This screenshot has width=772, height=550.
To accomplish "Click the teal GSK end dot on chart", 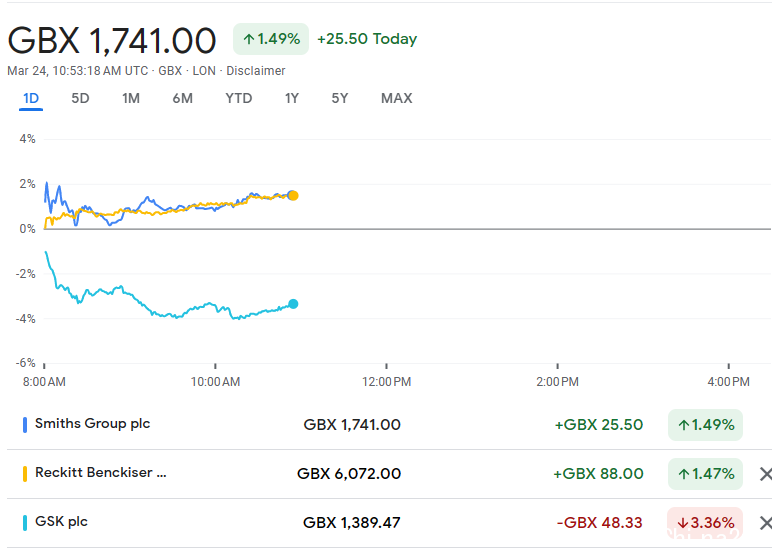I will click(x=293, y=304).
